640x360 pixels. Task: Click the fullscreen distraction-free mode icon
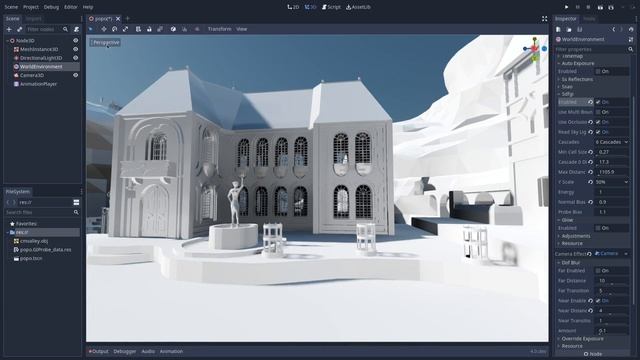click(544, 19)
